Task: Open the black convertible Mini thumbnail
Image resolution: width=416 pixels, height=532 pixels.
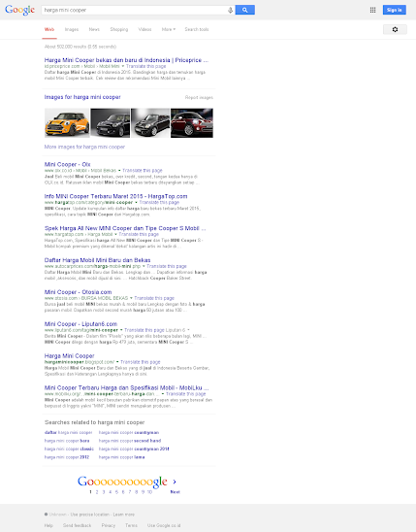Action: click(x=150, y=123)
